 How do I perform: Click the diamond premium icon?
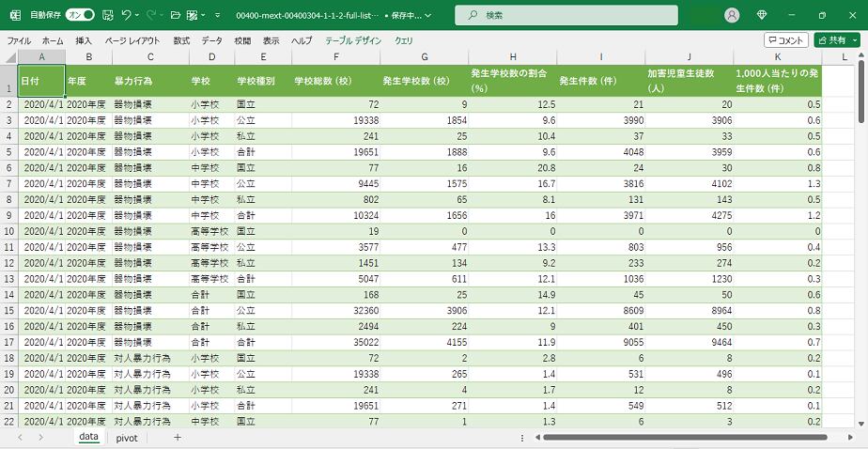[762, 15]
